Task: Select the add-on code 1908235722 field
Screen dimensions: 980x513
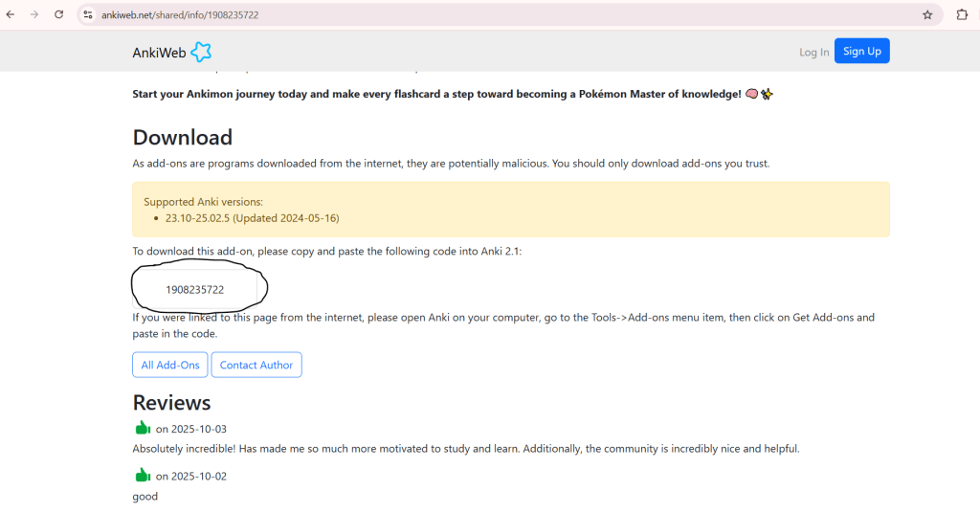Action: point(195,289)
